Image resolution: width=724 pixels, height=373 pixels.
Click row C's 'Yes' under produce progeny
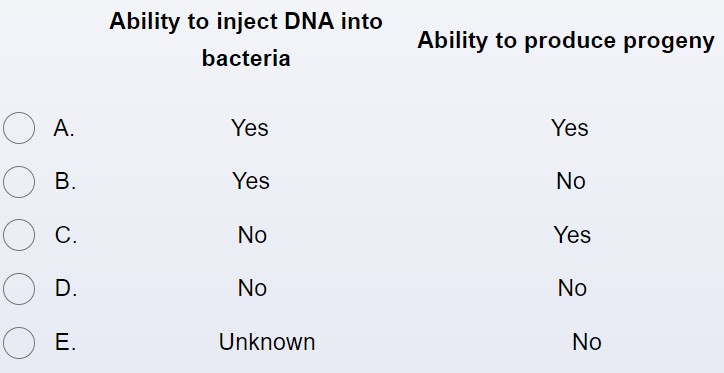click(572, 235)
